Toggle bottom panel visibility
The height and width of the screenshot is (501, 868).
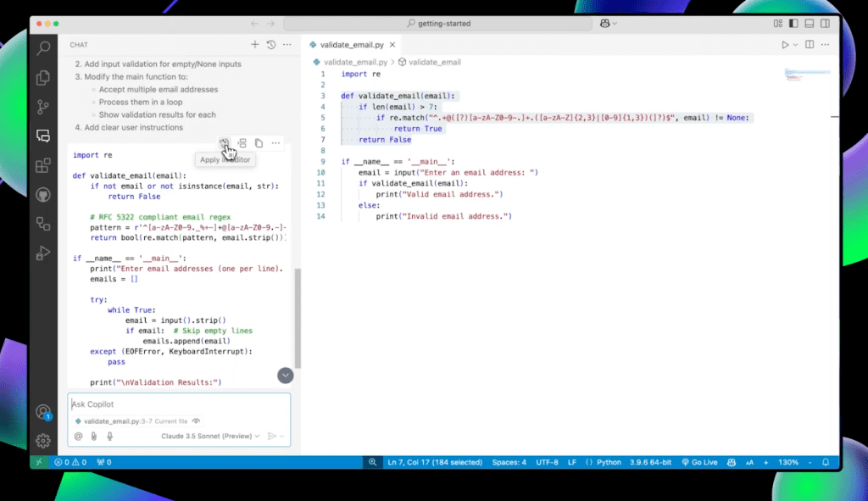tap(810, 23)
